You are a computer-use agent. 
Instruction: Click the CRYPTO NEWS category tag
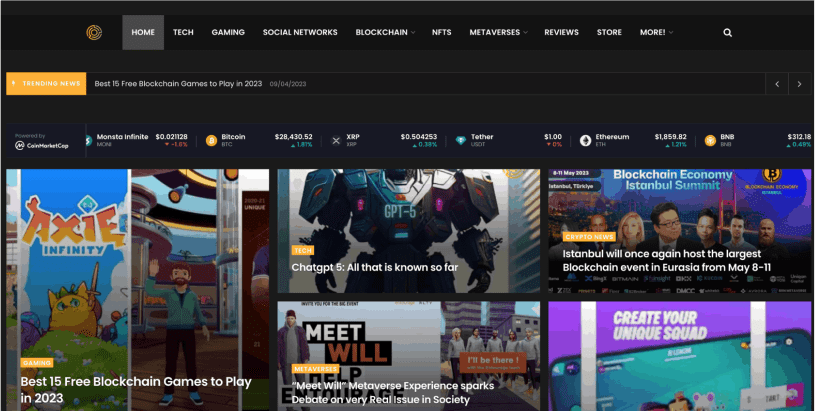(589, 236)
